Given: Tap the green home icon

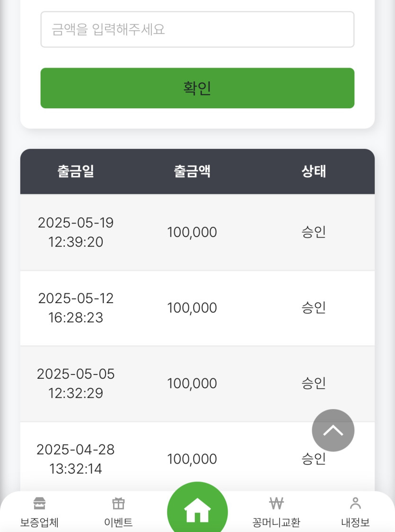Looking at the screenshot, I should click(197, 510).
